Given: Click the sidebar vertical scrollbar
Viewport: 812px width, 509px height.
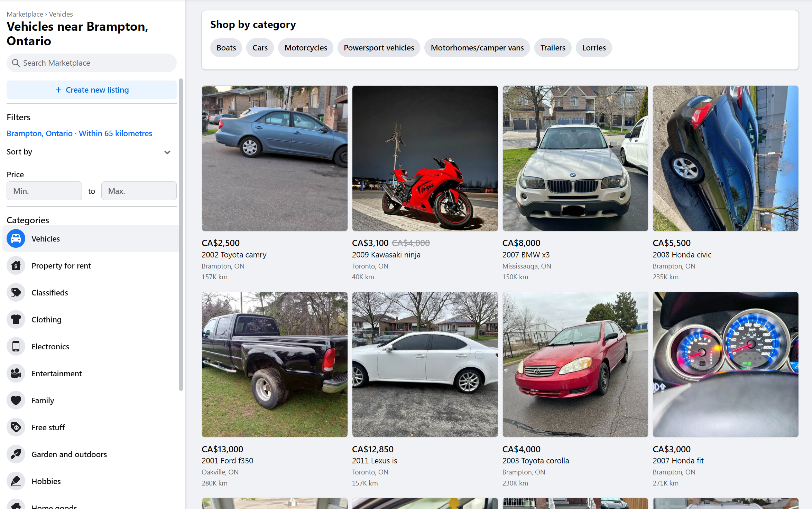Looking at the screenshot, I should coord(181,235).
